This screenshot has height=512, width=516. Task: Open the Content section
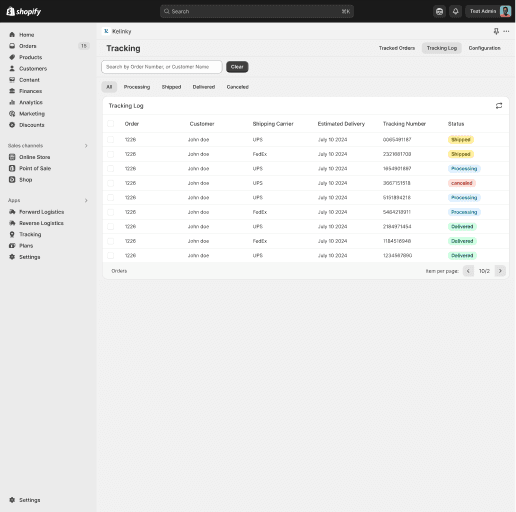click(x=29, y=80)
